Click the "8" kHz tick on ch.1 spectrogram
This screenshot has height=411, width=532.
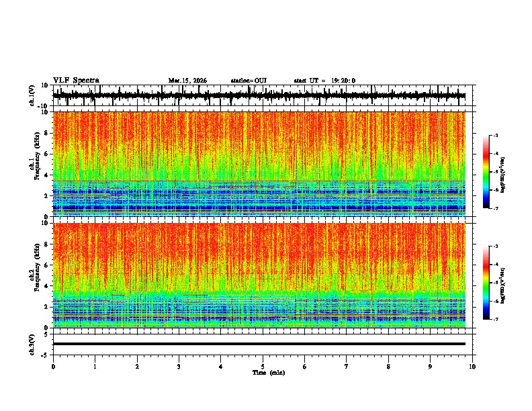click(x=47, y=133)
